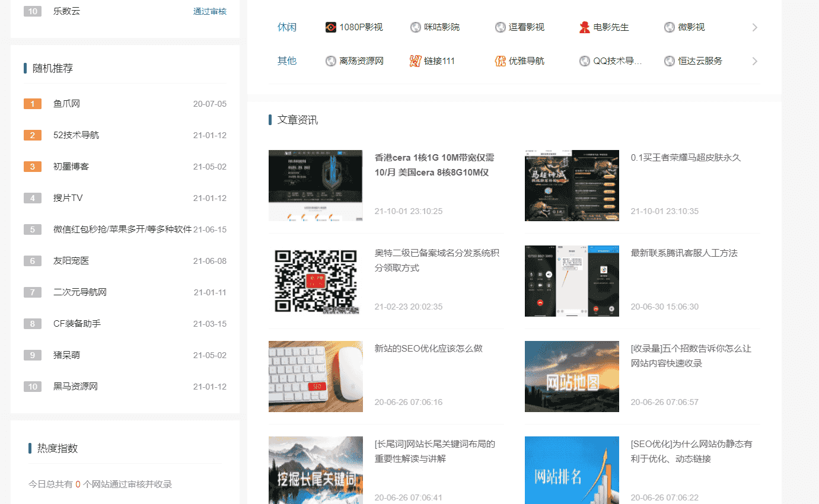Click the 逗看影视 globe icon
This screenshot has width=819, height=504.
pos(501,27)
